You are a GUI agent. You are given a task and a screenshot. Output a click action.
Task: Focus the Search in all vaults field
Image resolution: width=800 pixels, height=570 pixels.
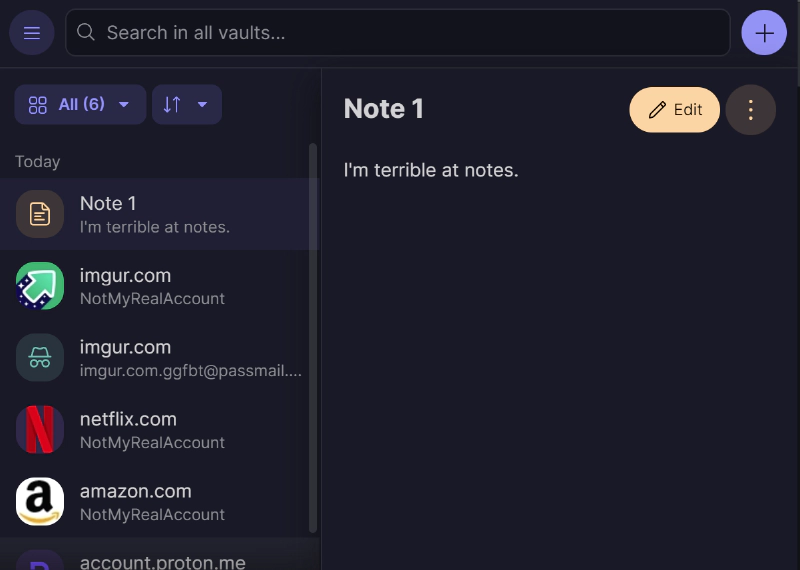[400, 33]
